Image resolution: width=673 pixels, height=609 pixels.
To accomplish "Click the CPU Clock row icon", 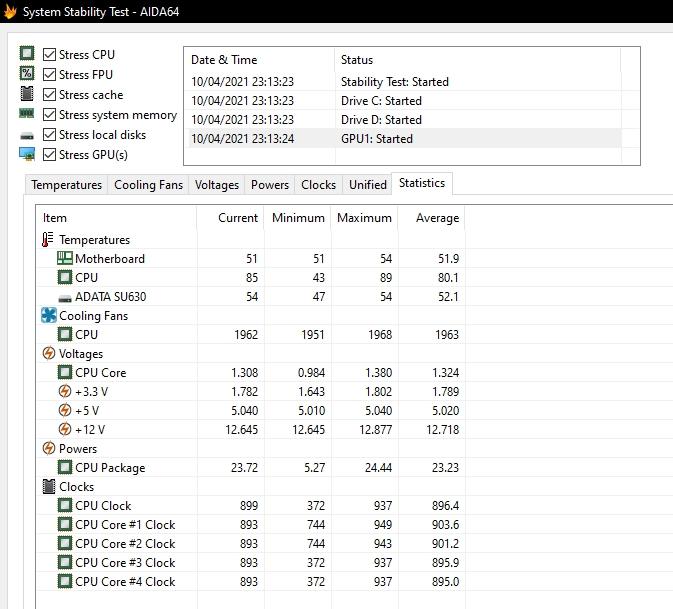I will tap(65, 505).
